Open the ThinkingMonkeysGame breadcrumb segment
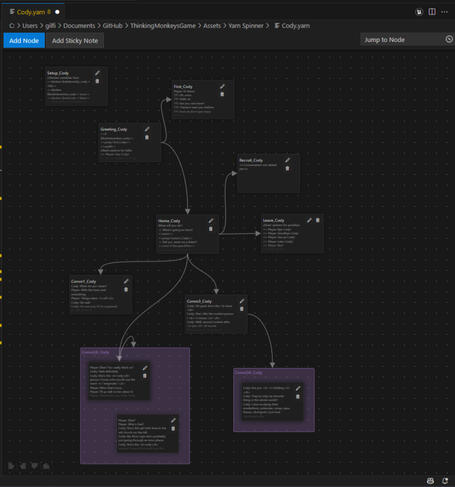Screen dimensions: 455x487 point(163,26)
